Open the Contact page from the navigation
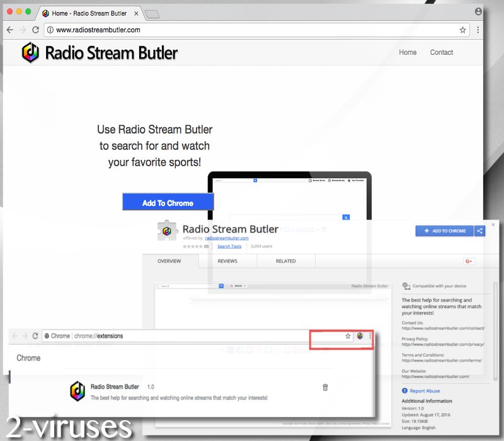The height and width of the screenshot is (441, 504). tap(441, 52)
